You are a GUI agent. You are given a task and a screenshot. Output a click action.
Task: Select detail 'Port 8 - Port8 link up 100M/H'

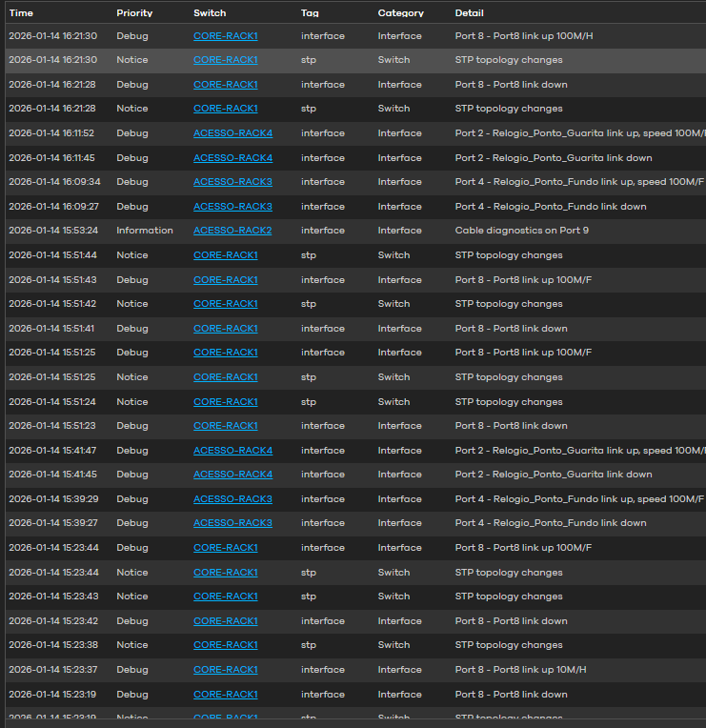[x=524, y=36]
